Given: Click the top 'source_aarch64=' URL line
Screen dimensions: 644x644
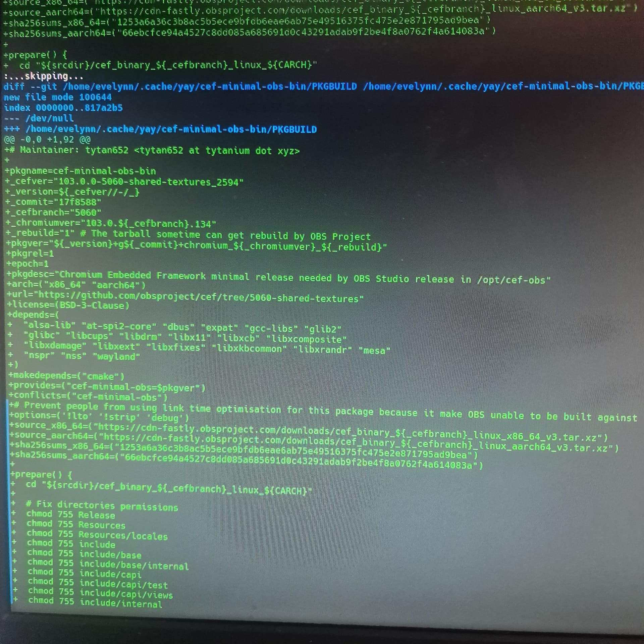Looking at the screenshot, I should click(x=320, y=10).
